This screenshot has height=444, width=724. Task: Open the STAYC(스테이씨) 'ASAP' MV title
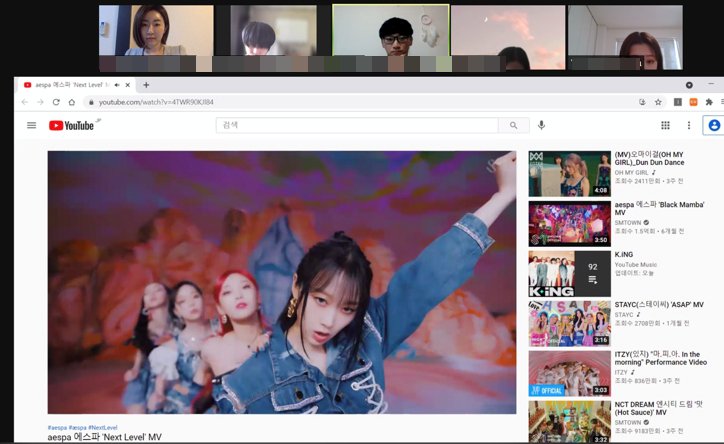coord(659,305)
